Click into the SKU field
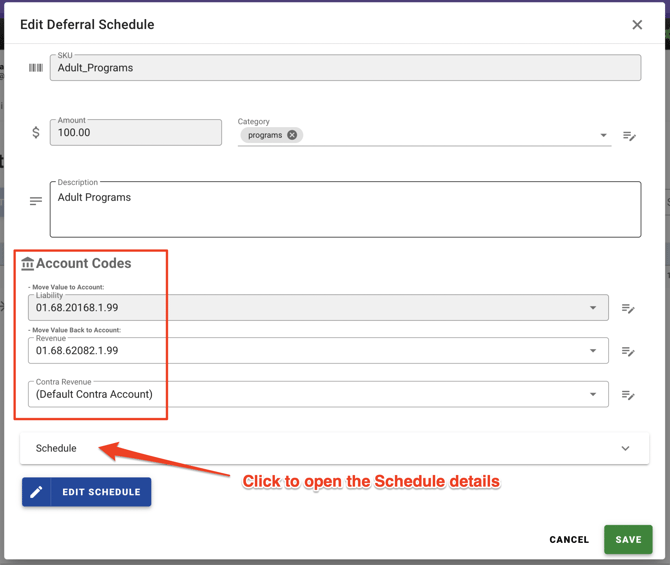670x565 pixels. [345, 68]
